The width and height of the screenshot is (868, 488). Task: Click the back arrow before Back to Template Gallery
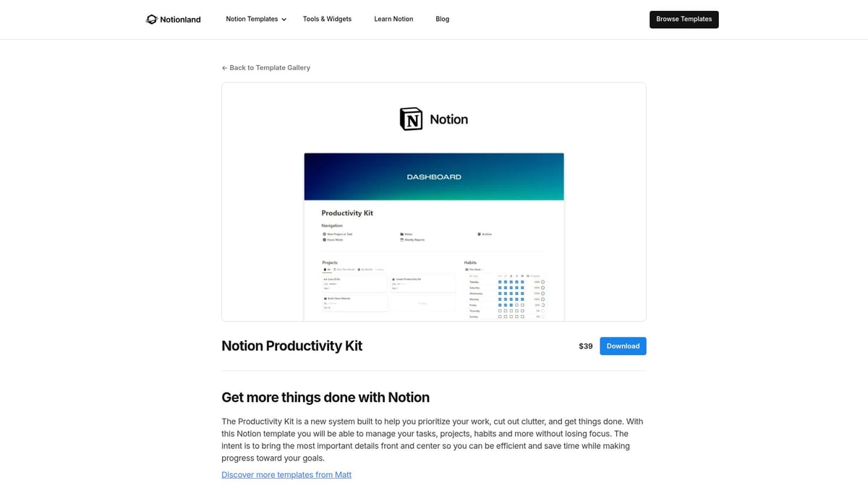[x=224, y=67]
